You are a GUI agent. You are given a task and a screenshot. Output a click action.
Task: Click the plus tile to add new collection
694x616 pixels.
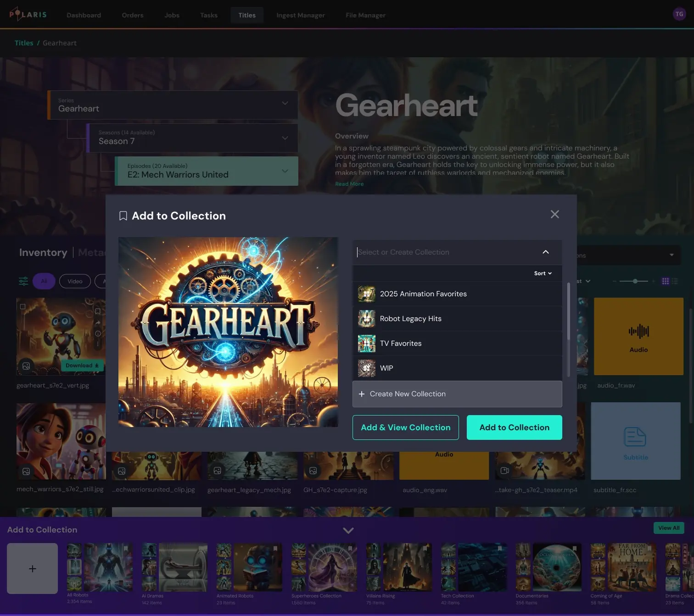32,568
